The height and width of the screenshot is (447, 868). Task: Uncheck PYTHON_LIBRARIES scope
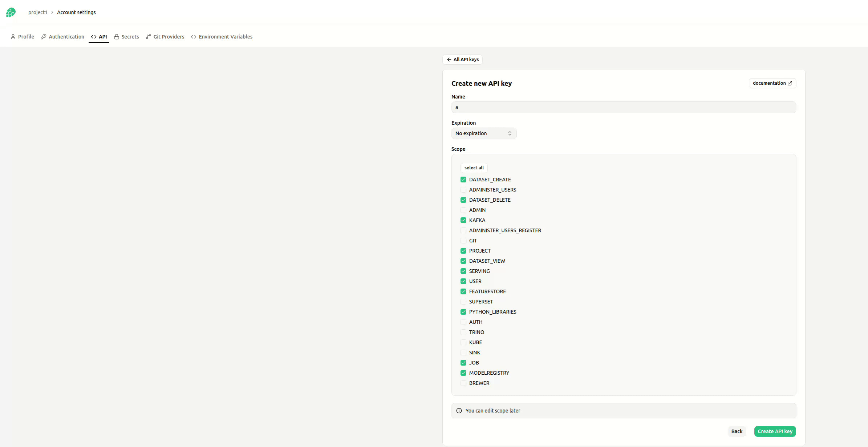[x=463, y=312]
